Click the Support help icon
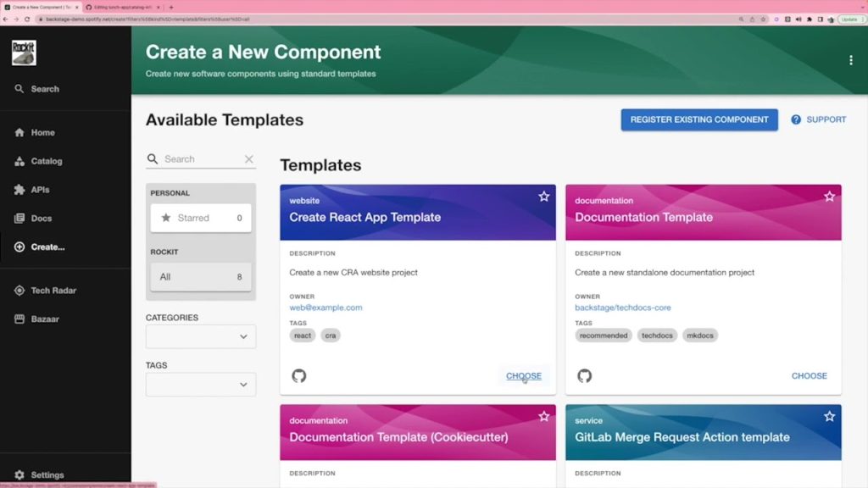868x488 pixels. click(796, 119)
